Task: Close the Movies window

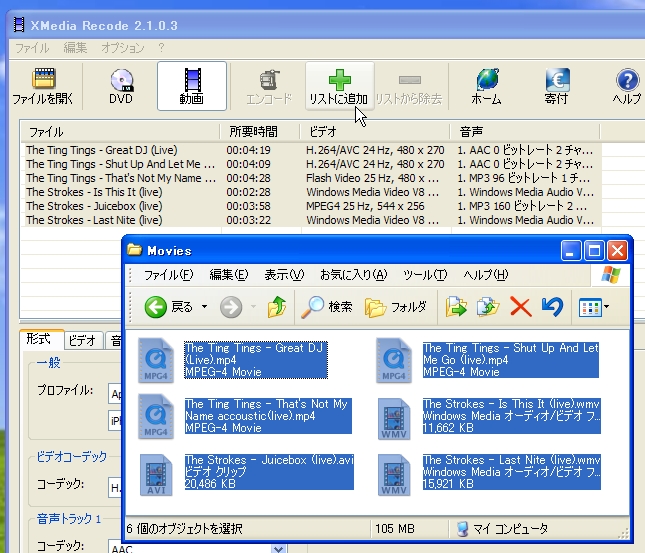Action: (617, 250)
